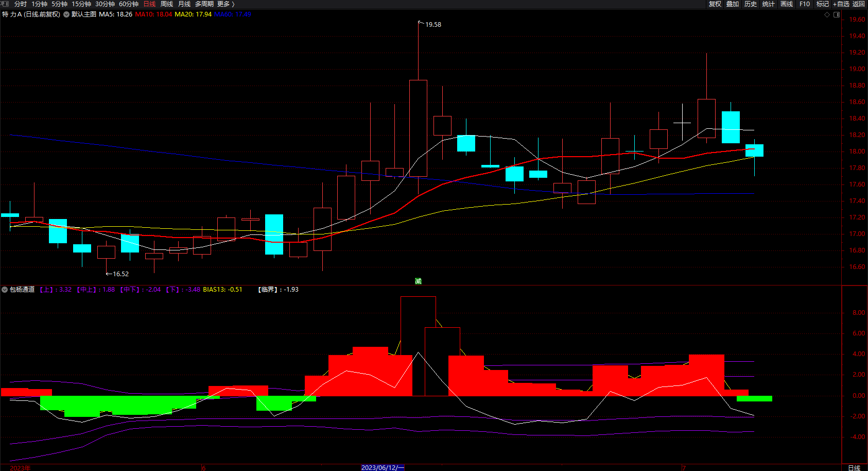868x471 pixels.
Task: Select the 日线 daily period tab
Action: tap(149, 4)
